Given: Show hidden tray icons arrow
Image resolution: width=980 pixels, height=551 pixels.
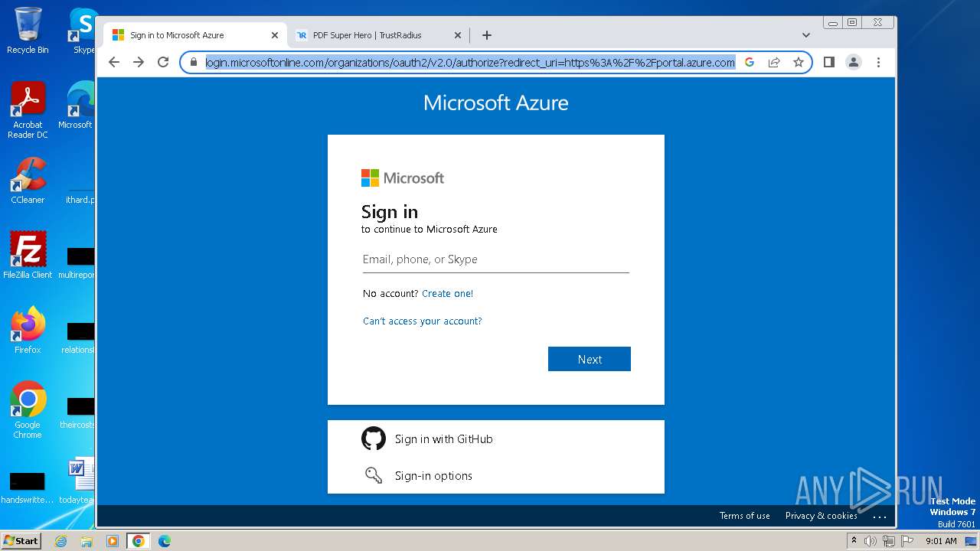Looking at the screenshot, I should coord(854,540).
